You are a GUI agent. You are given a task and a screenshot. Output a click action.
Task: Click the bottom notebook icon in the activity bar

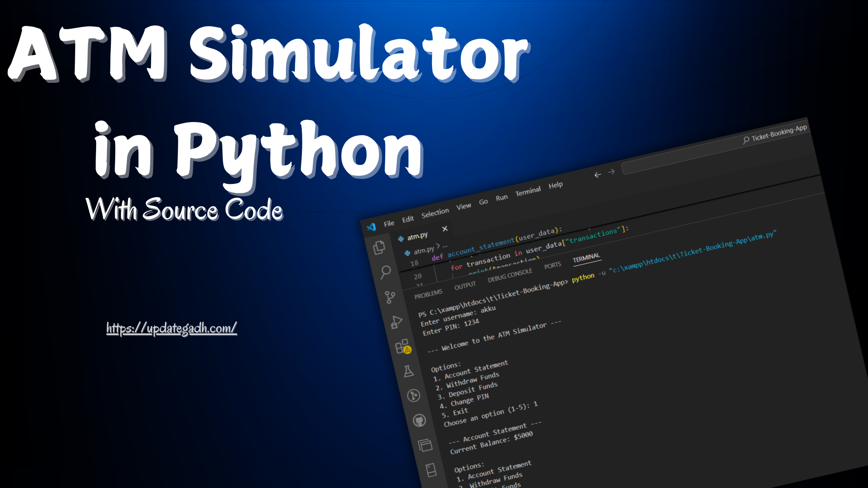pyautogui.click(x=431, y=470)
